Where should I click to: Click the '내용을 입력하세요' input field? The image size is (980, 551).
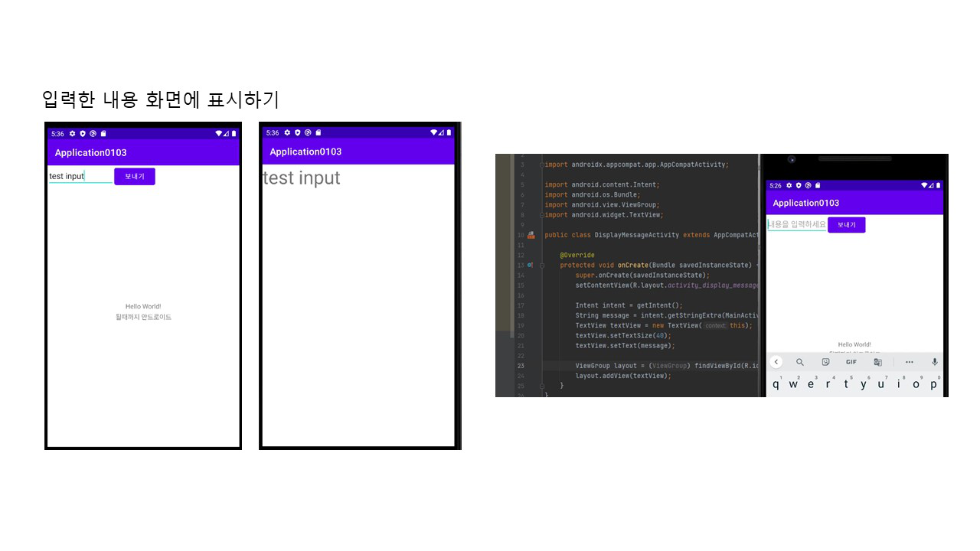point(796,225)
